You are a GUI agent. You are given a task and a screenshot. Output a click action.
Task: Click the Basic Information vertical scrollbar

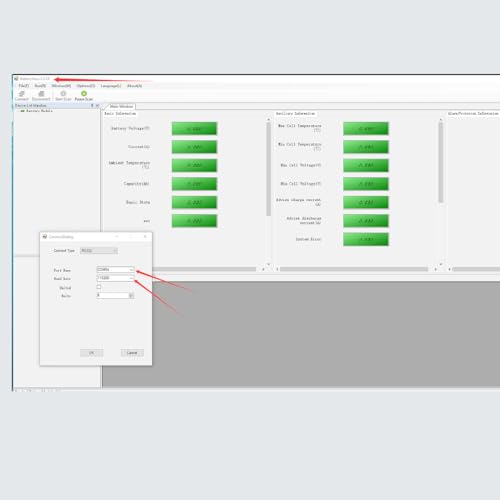click(x=269, y=169)
